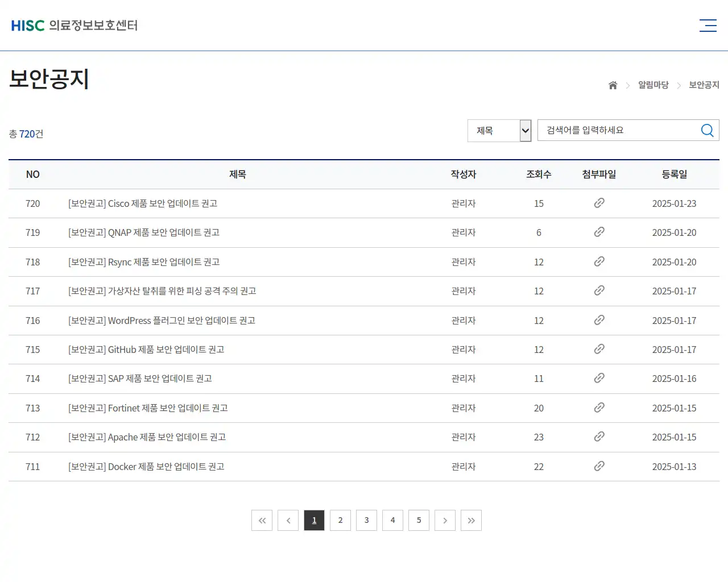Jump to the first page with the double-arrow
This screenshot has width=728, height=582.
(262, 520)
